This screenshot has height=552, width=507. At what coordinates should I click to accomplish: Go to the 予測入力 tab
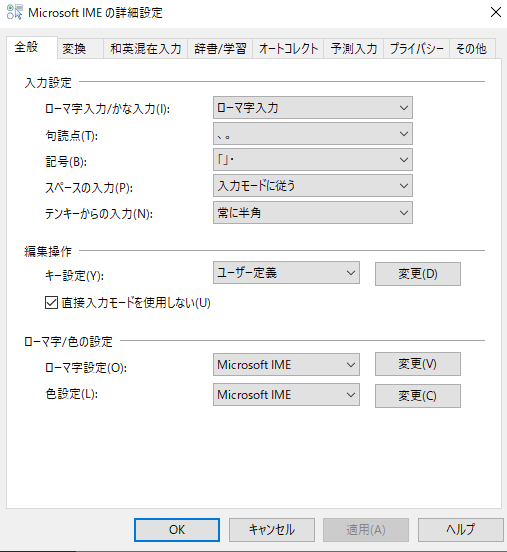354,49
